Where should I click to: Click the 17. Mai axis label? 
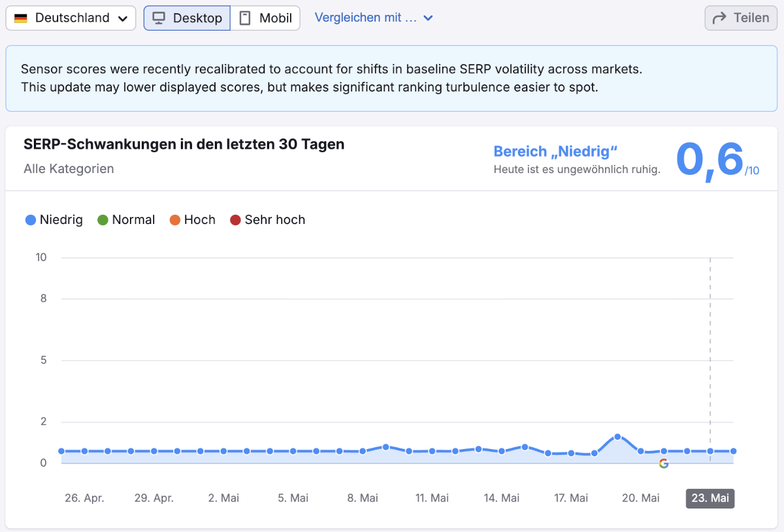[571, 498]
